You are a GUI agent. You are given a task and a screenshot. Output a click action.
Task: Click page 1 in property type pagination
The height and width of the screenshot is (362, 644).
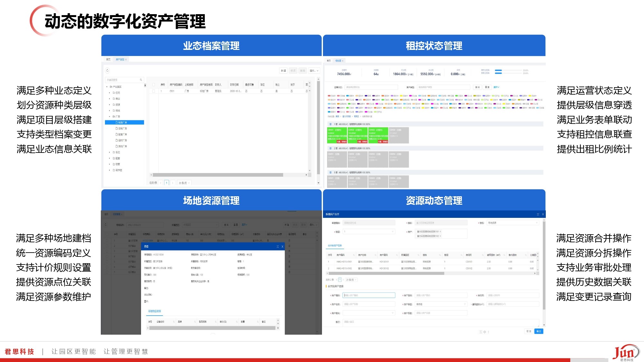click(x=166, y=183)
